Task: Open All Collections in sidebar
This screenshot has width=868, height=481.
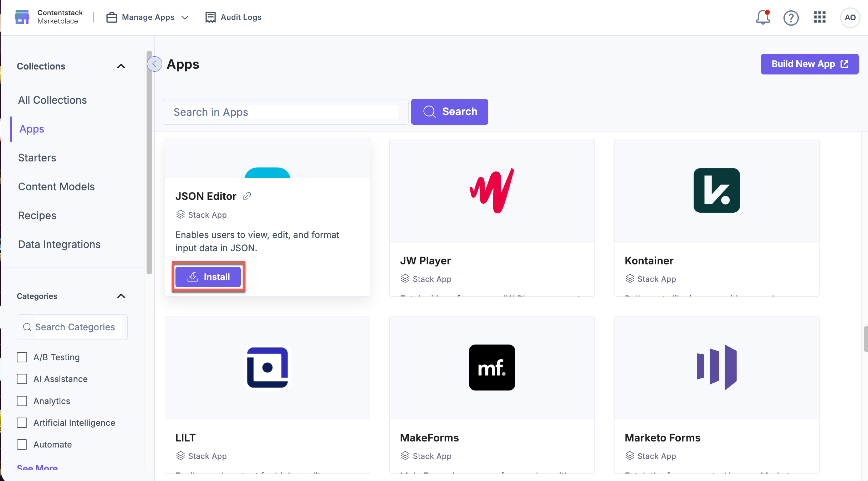Action: click(x=52, y=100)
